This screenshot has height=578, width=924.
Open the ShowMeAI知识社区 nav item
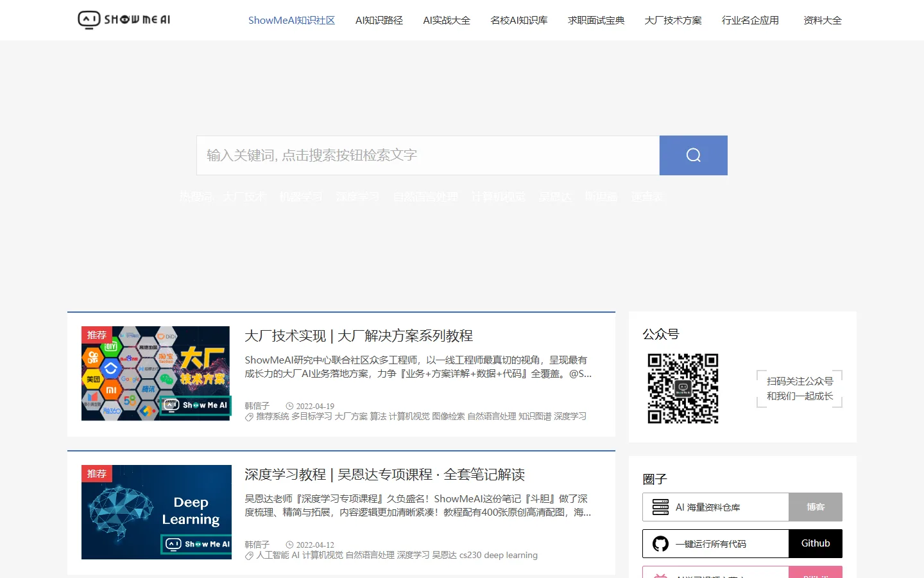(x=292, y=21)
